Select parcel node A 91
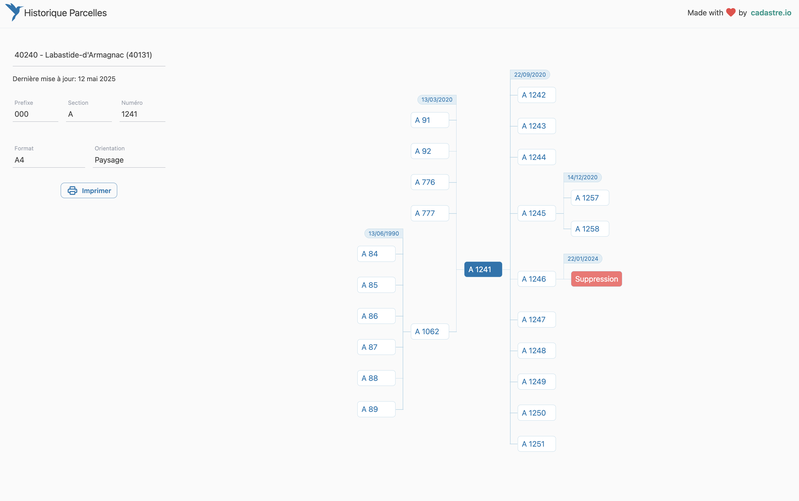This screenshot has width=799, height=501. tap(429, 120)
